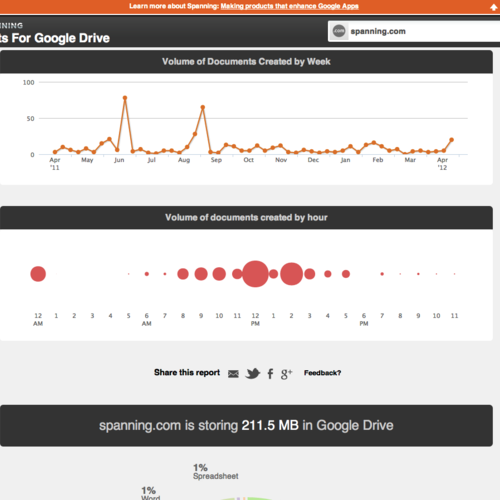The height and width of the screenshot is (500, 500).
Task: Click the large 12 PM bubble
Action: 255,274
